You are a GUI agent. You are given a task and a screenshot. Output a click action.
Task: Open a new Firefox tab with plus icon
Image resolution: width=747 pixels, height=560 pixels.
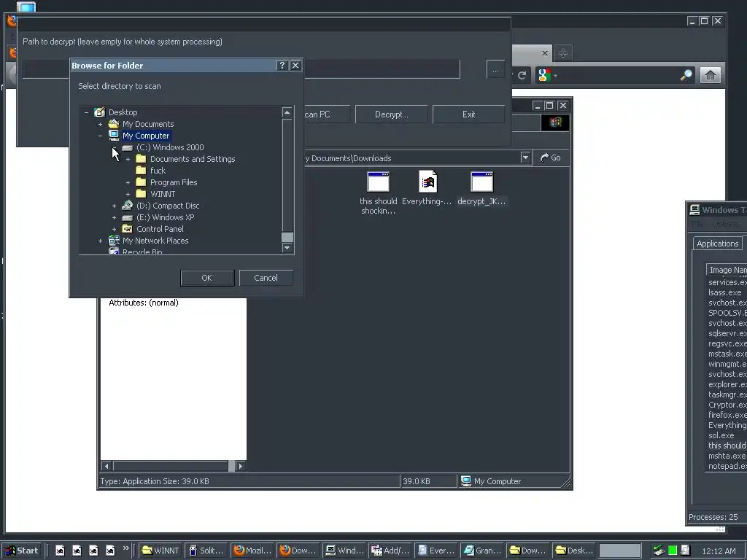tap(563, 52)
